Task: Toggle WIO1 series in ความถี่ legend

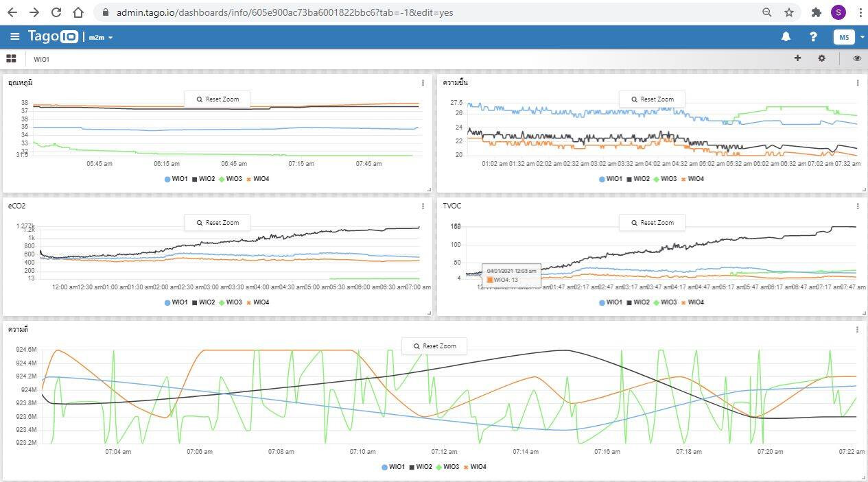Action: click(394, 467)
